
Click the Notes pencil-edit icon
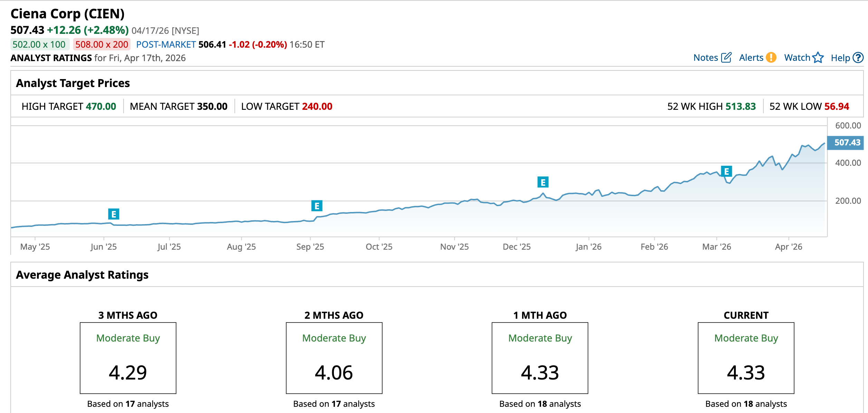(x=726, y=57)
